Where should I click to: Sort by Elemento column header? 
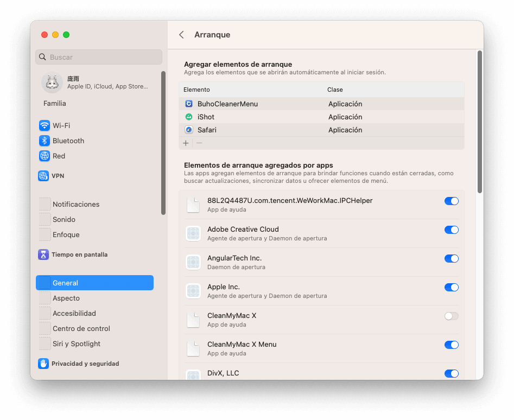(196, 90)
